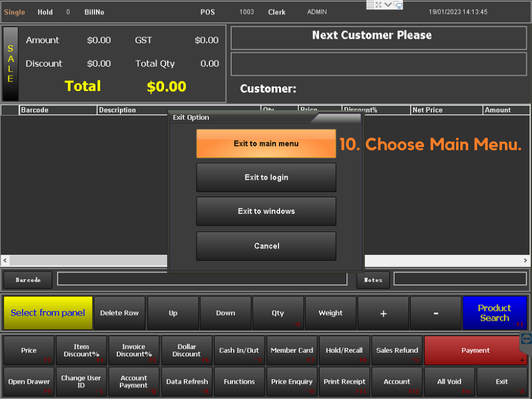The width and height of the screenshot is (532, 399).
Task: Click the Barcode column header
Action: 58,110
